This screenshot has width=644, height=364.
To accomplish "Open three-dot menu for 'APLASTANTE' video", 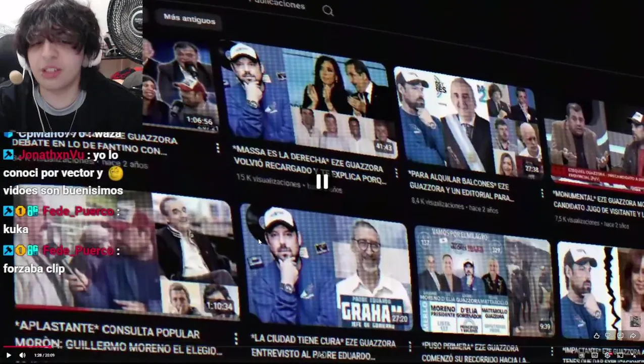I will pyautogui.click(x=235, y=339).
